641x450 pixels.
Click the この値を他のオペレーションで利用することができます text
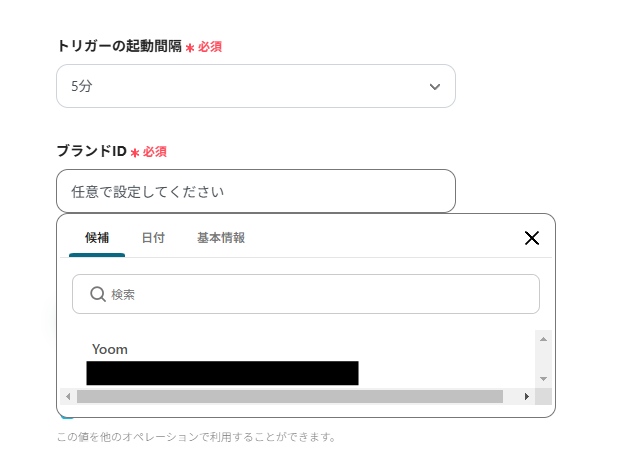196,437
